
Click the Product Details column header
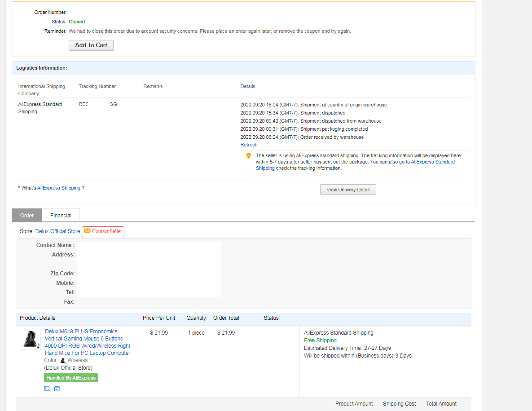click(38, 318)
